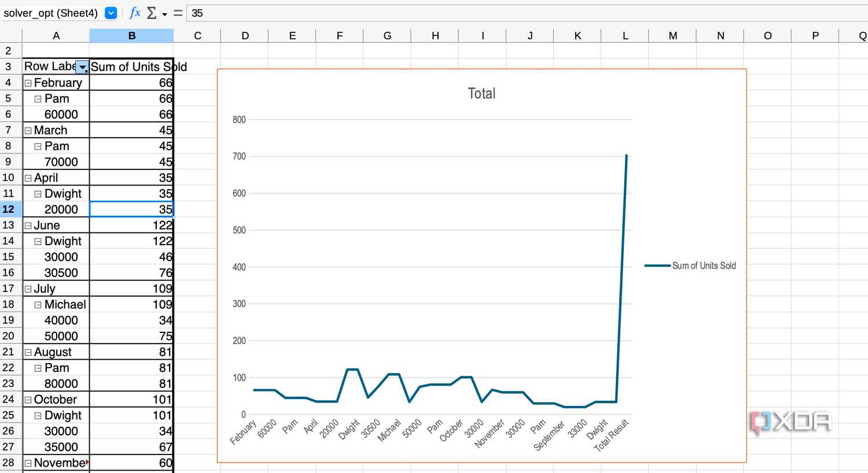Collapse the March group
The height and width of the screenshot is (473, 868).
click(x=28, y=131)
